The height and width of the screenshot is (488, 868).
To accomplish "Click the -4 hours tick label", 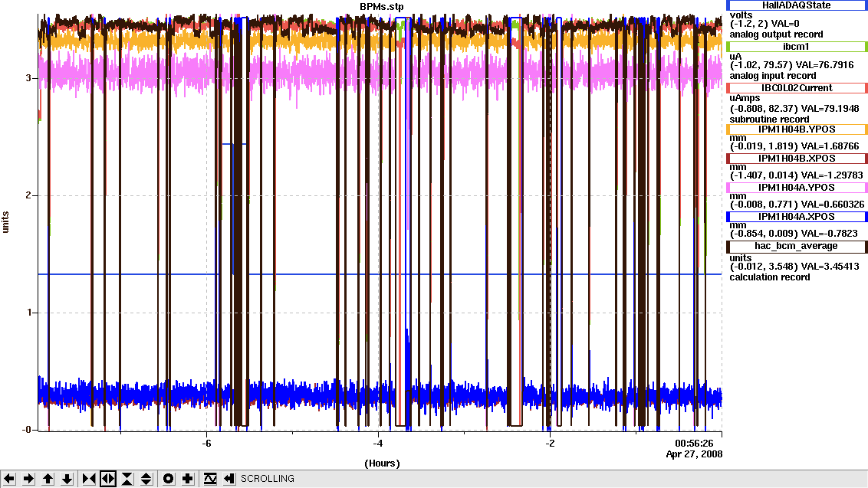I will click(377, 444).
